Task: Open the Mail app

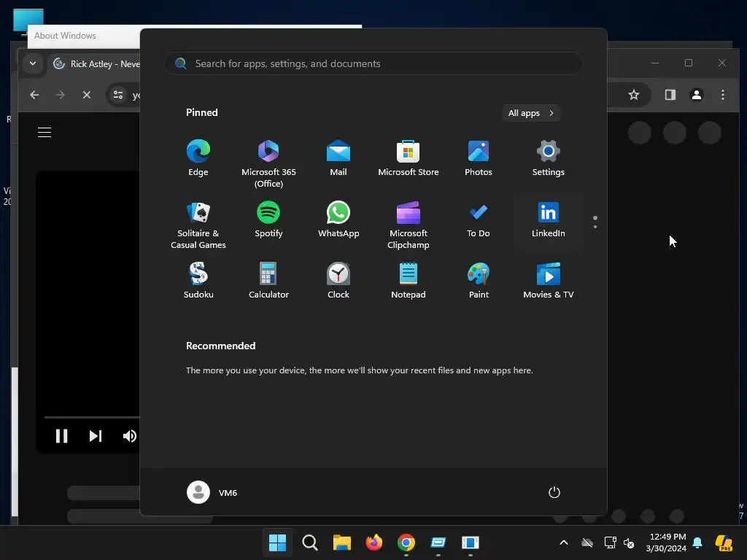Action: pos(338,159)
